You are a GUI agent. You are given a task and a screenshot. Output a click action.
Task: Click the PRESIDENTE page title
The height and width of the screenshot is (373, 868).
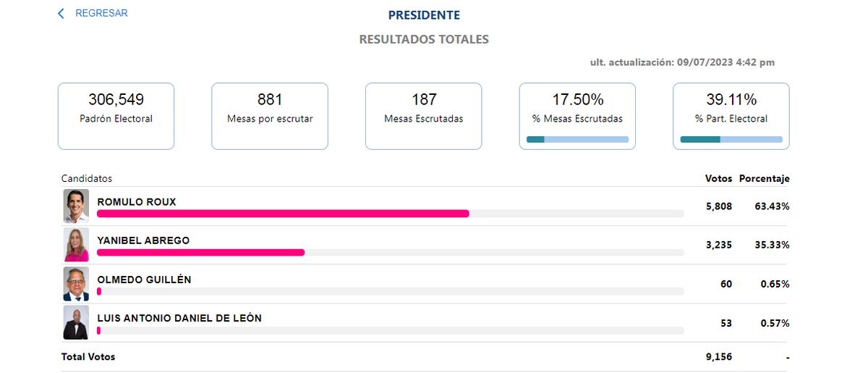[x=424, y=15]
